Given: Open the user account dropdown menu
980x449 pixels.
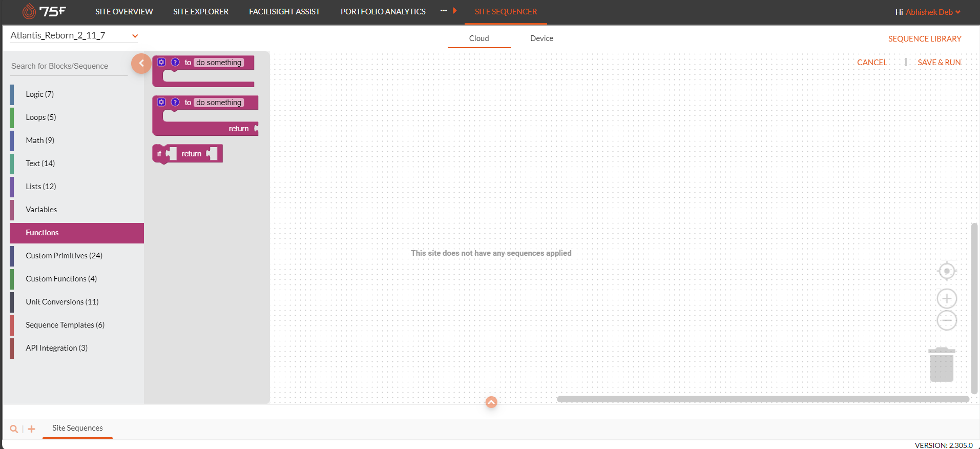Looking at the screenshot, I should coord(957,12).
